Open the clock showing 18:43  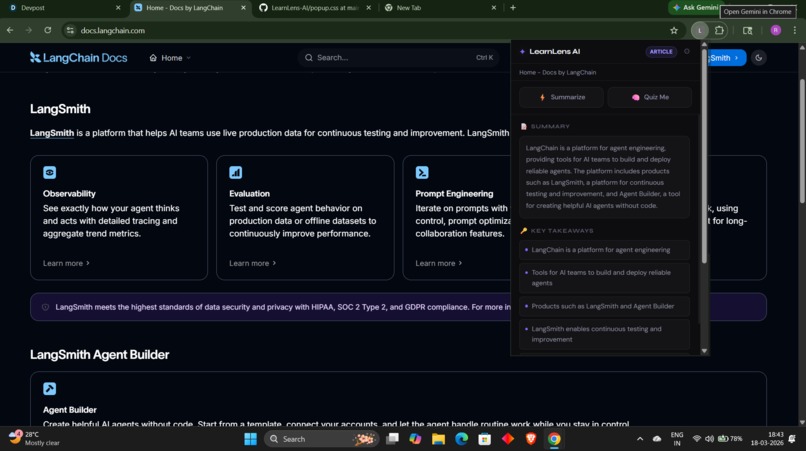point(767,439)
